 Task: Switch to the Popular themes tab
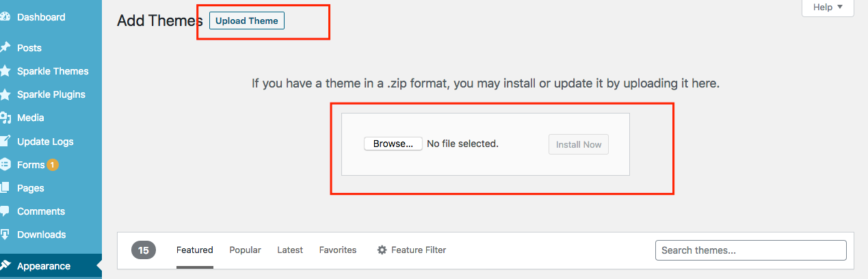click(245, 250)
